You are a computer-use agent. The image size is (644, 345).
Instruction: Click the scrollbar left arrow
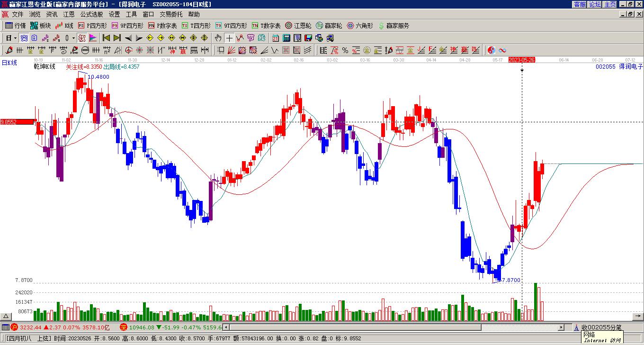(x=226, y=327)
